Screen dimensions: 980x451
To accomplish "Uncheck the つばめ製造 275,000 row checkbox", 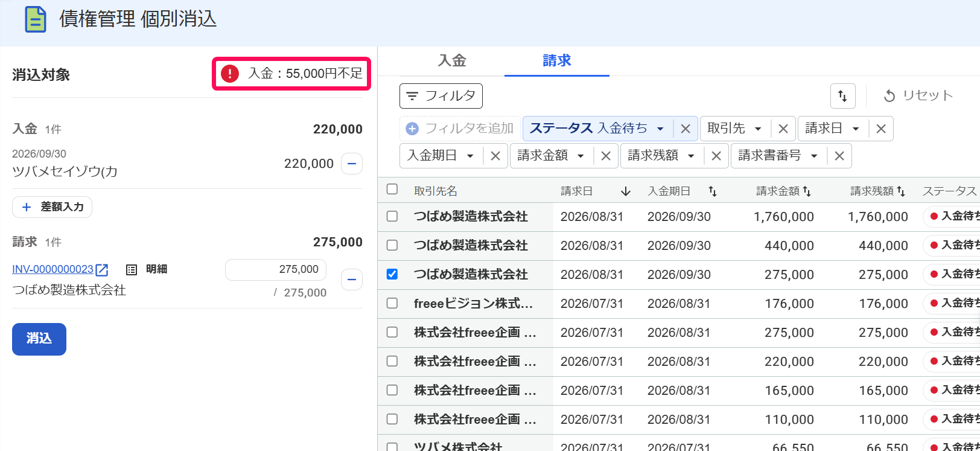I will point(392,274).
